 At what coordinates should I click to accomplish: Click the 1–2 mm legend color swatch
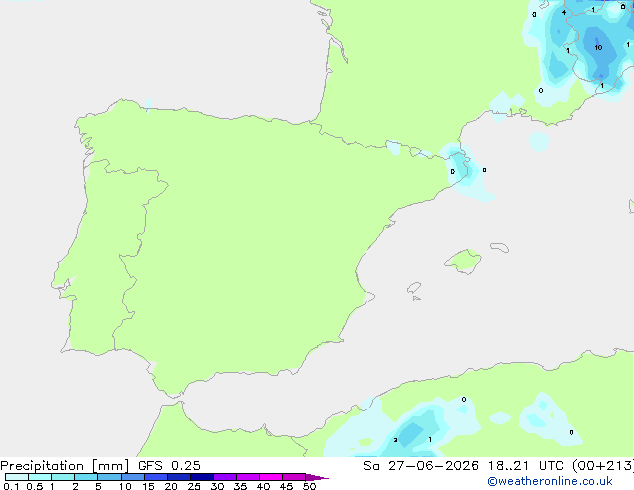pyautogui.click(x=63, y=477)
